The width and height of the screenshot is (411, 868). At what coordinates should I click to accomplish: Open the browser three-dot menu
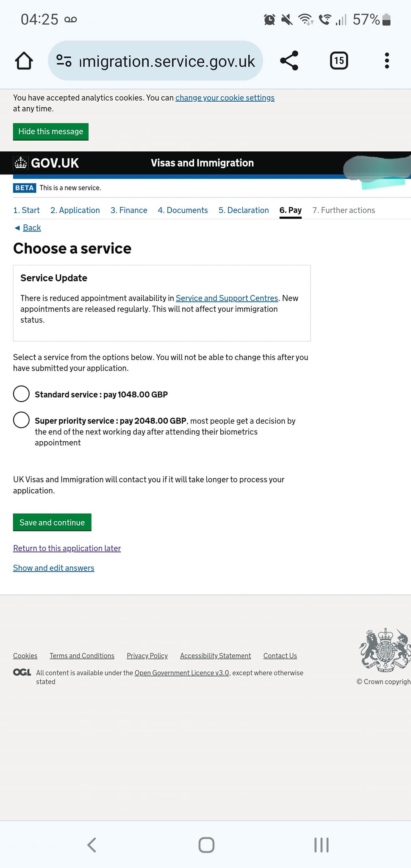386,61
